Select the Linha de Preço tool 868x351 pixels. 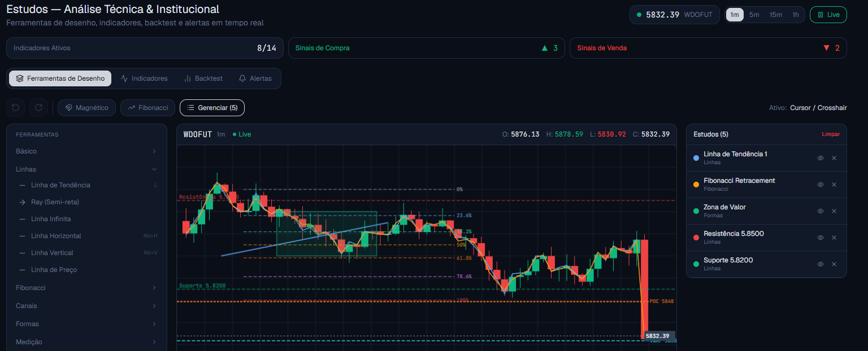tap(88, 270)
